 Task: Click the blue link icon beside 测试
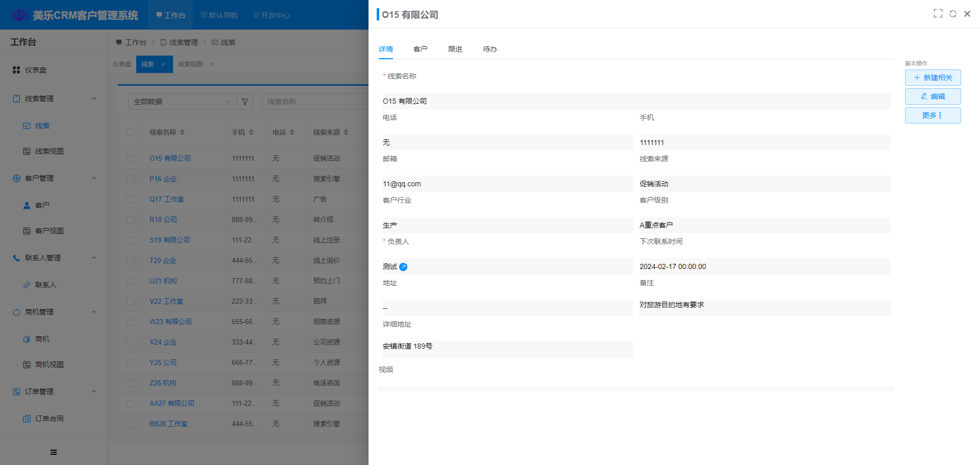tap(403, 267)
